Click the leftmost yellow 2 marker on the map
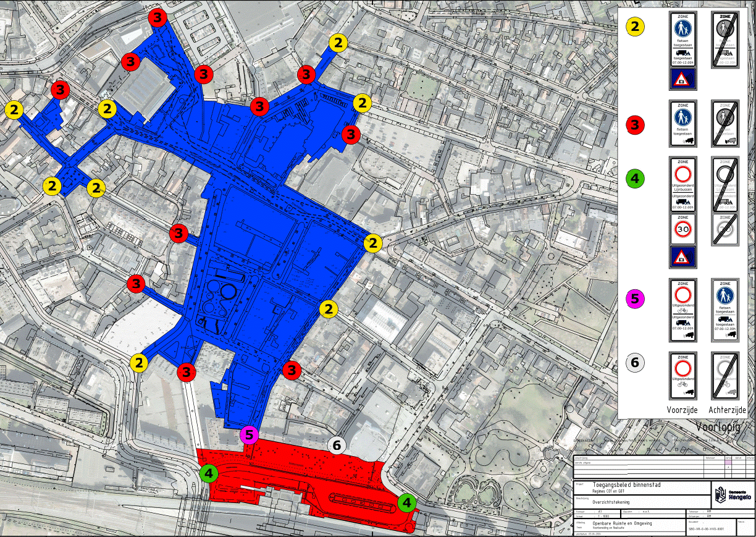The image size is (756, 537). coord(14,111)
